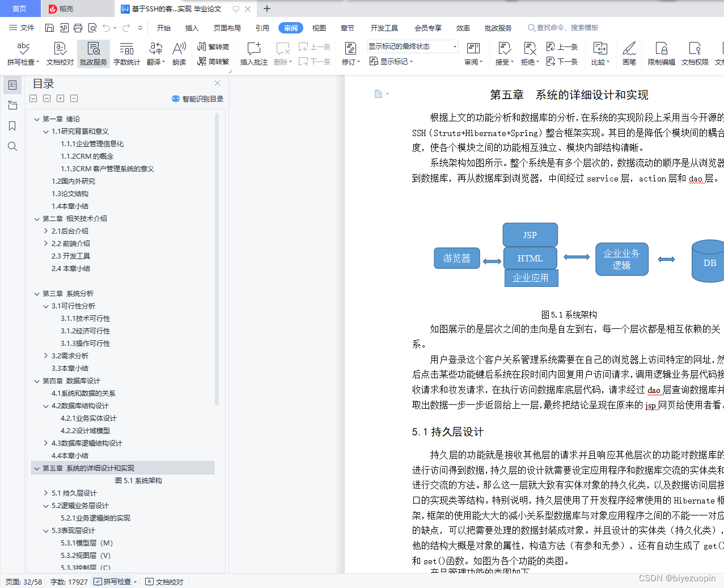Convert text with 简转繁
724x588 pixels.
point(213,61)
